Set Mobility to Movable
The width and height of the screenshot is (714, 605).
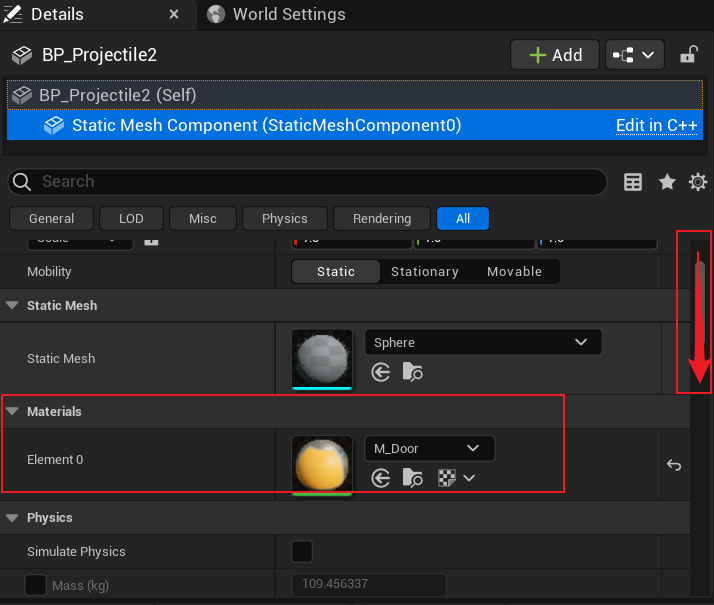tap(514, 272)
